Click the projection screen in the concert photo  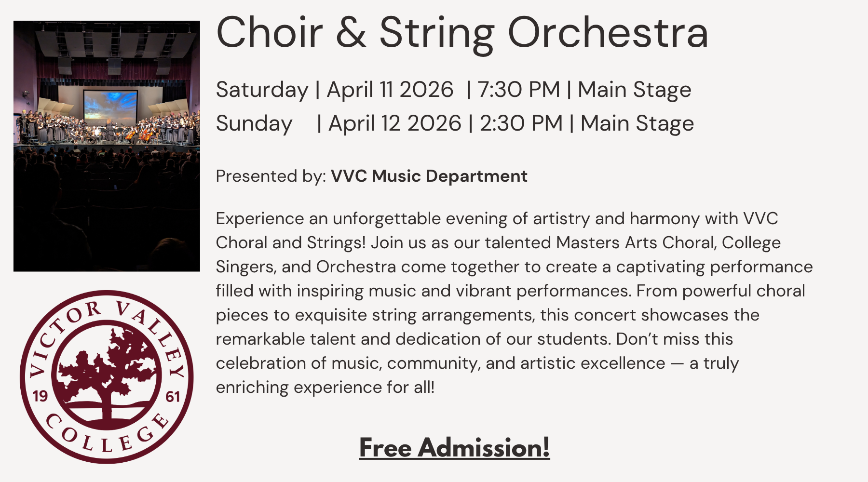coord(110,106)
